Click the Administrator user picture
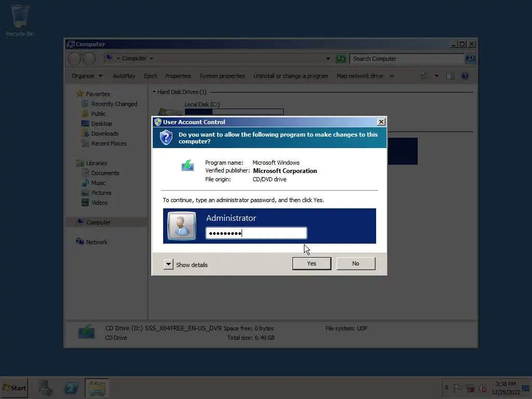The height and width of the screenshot is (399, 532). (x=182, y=226)
